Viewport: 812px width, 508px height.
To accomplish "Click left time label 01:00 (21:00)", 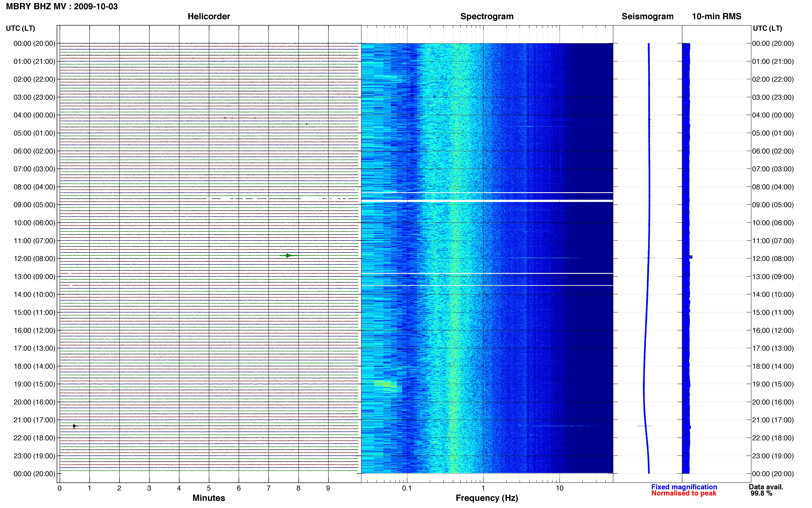I will coord(34,62).
